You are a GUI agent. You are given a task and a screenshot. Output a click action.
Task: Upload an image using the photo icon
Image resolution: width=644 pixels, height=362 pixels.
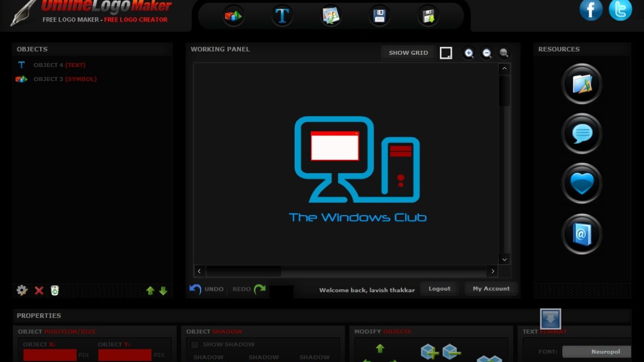click(331, 16)
